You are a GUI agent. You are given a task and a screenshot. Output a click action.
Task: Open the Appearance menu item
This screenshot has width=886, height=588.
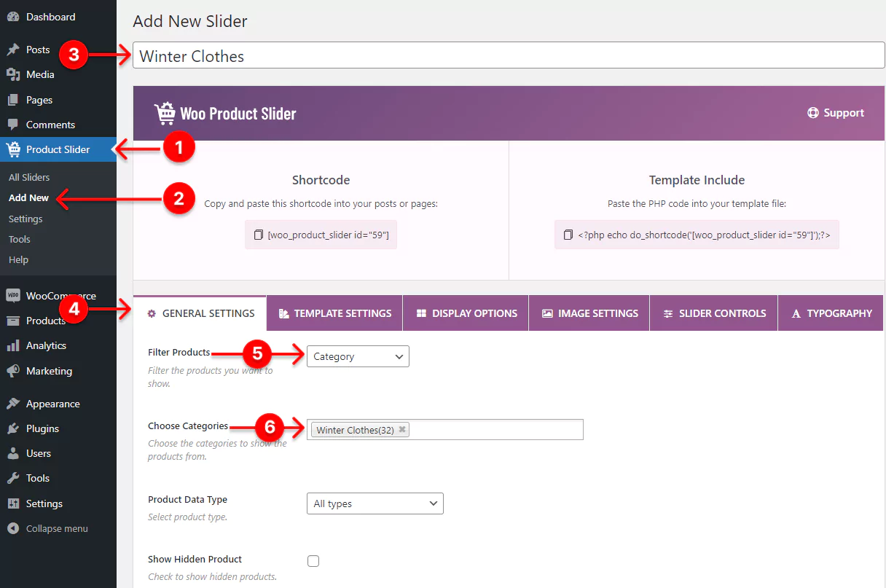tap(58, 404)
